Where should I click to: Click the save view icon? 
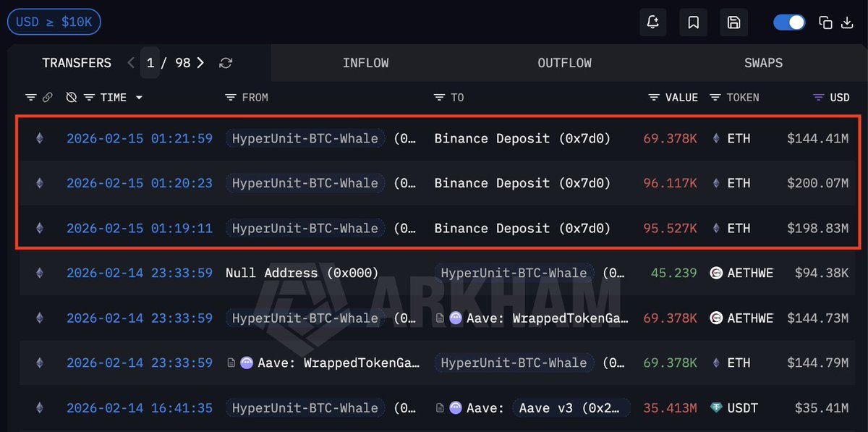[x=733, y=22]
